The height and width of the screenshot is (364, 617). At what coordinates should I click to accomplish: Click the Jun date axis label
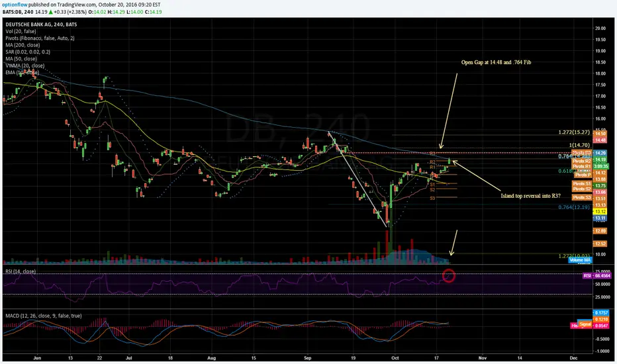point(37,358)
